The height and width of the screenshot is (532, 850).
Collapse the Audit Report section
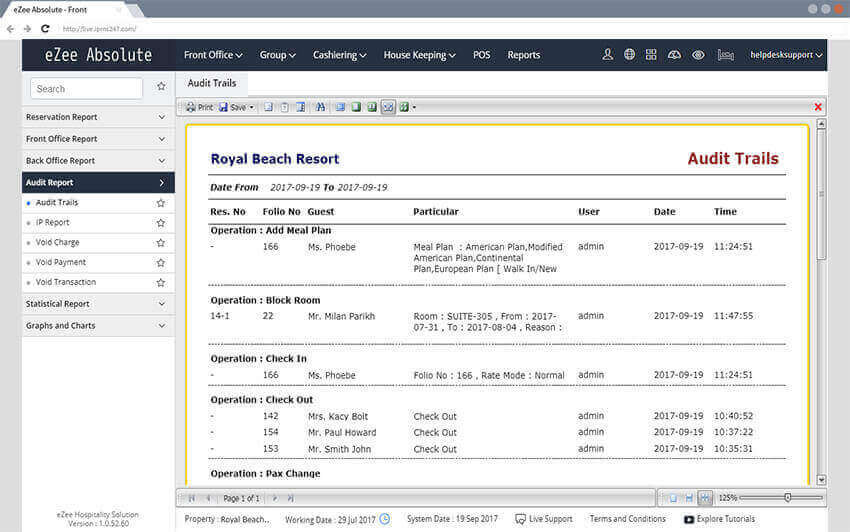click(x=98, y=183)
